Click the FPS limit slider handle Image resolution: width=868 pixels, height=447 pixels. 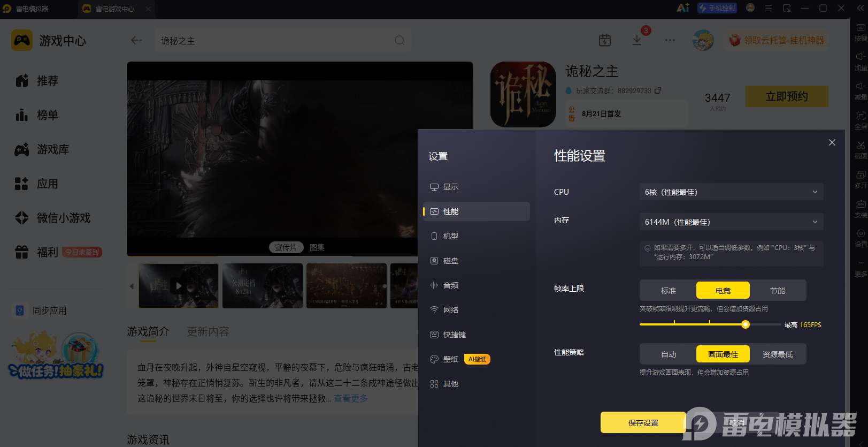(x=745, y=324)
